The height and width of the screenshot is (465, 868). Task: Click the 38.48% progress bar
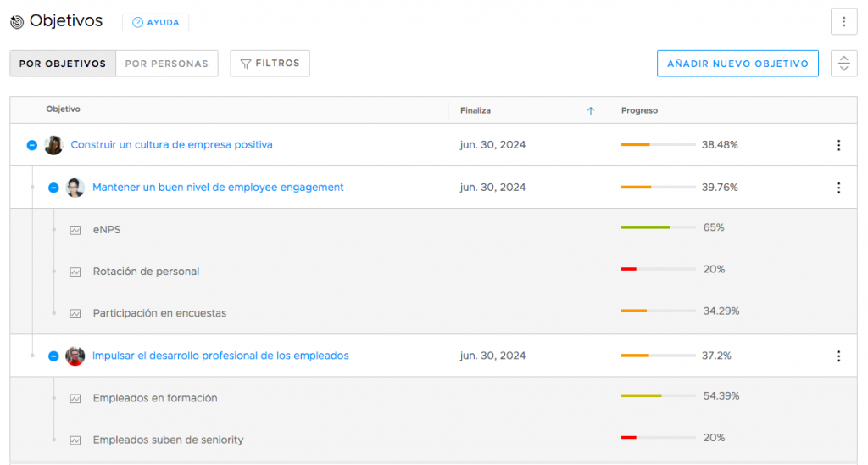pos(658,144)
